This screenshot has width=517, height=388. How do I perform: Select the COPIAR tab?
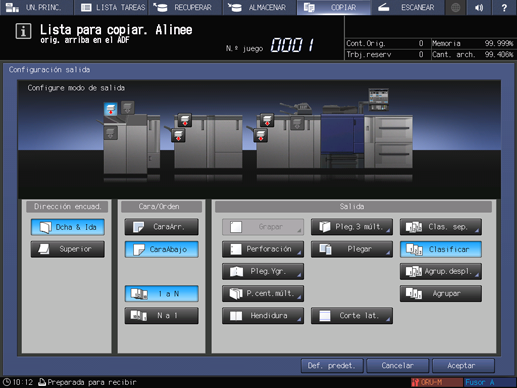point(334,7)
